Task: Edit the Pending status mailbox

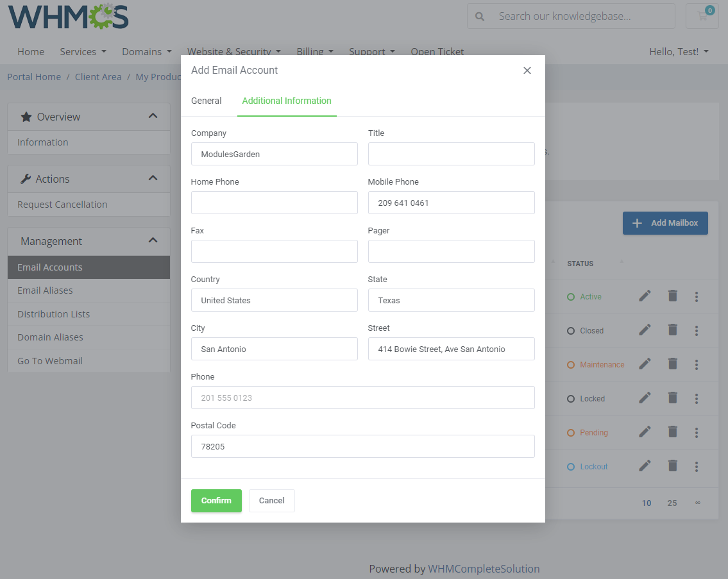Action: point(645,432)
